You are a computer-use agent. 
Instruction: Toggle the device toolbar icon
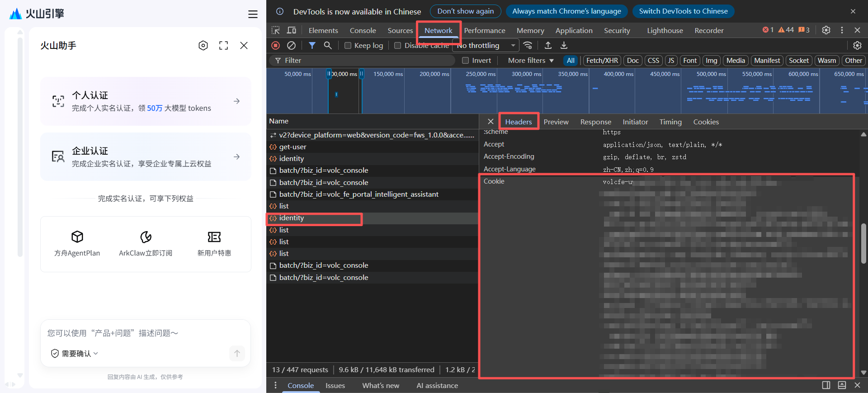[292, 30]
